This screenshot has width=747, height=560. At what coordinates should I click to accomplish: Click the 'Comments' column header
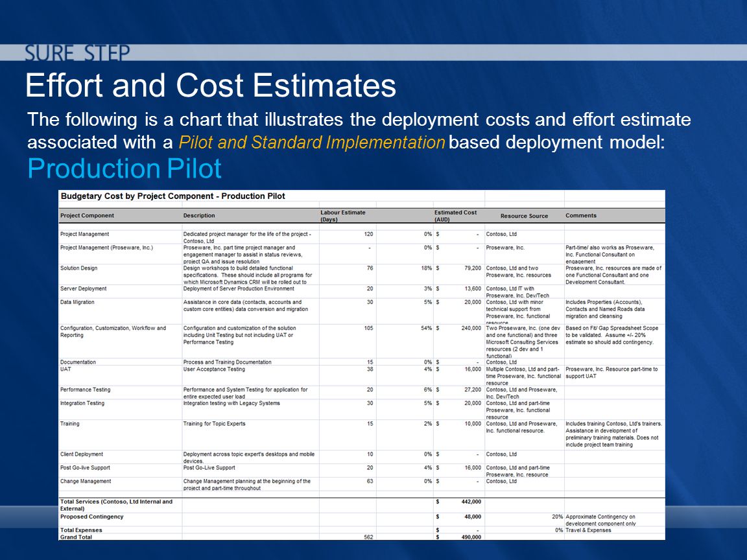581,216
